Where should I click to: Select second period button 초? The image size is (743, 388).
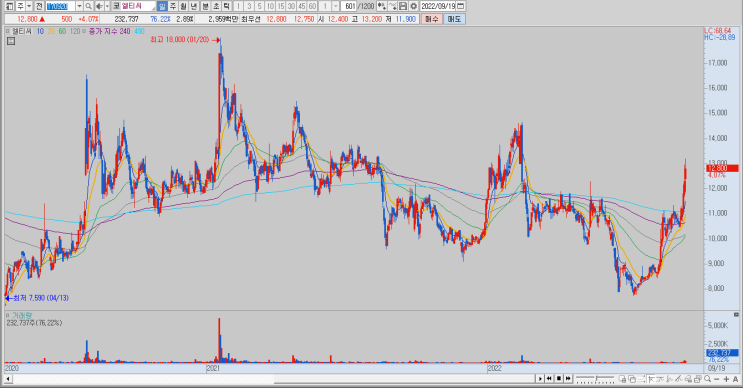pos(216,6)
